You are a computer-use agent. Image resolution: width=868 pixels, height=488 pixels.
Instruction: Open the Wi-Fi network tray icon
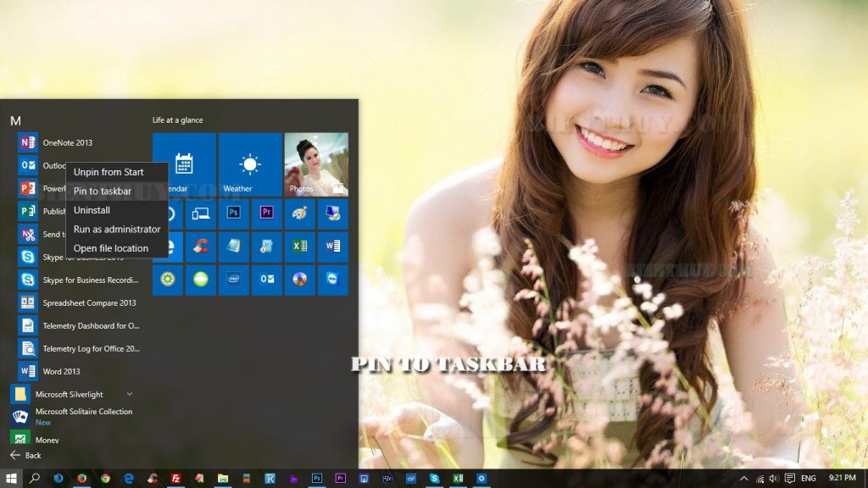tap(759, 479)
